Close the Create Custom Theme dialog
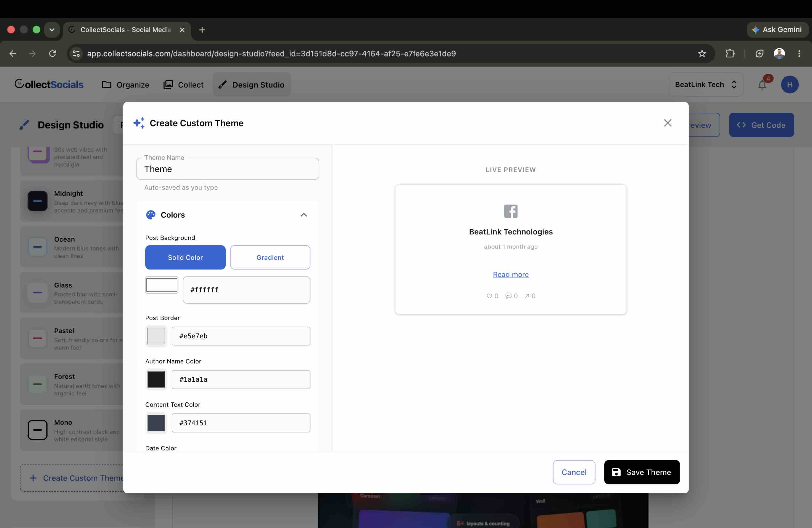812x528 pixels. click(x=667, y=123)
